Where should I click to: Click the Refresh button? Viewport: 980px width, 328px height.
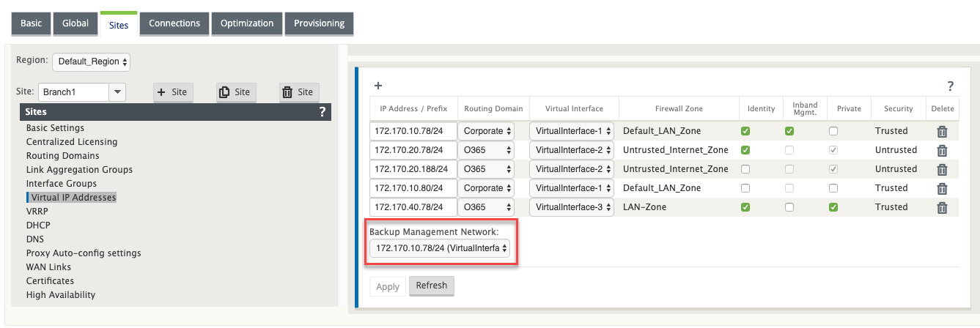(432, 286)
